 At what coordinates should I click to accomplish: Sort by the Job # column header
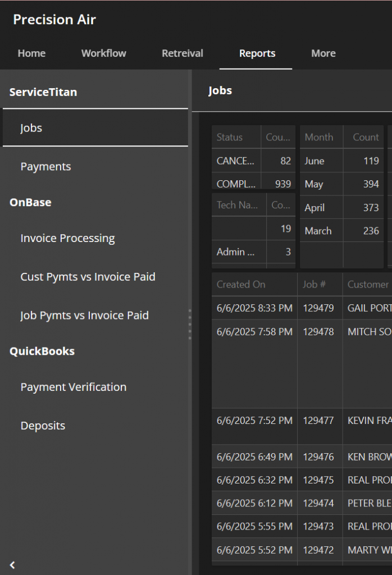[x=320, y=284]
